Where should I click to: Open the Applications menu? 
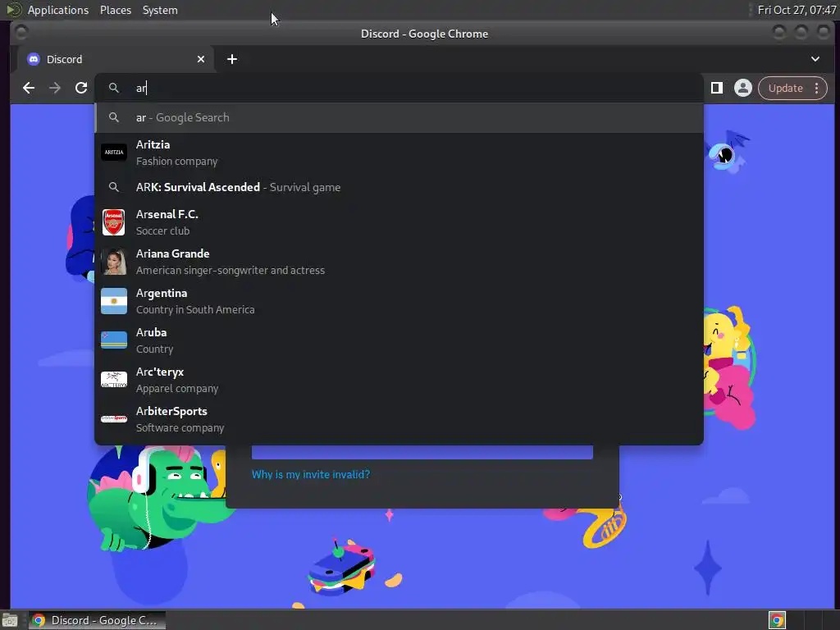[x=58, y=10]
